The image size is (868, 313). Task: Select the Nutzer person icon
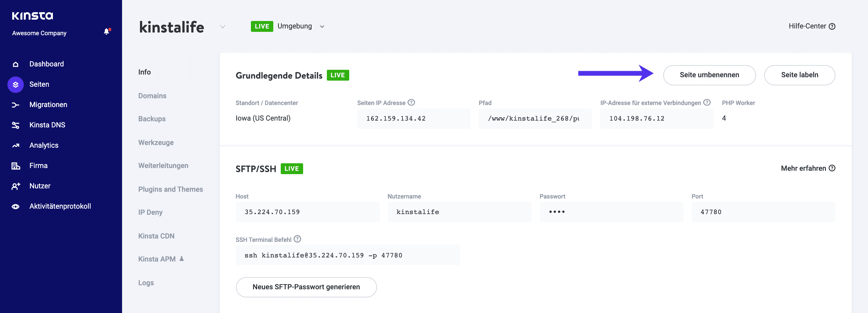click(15, 186)
